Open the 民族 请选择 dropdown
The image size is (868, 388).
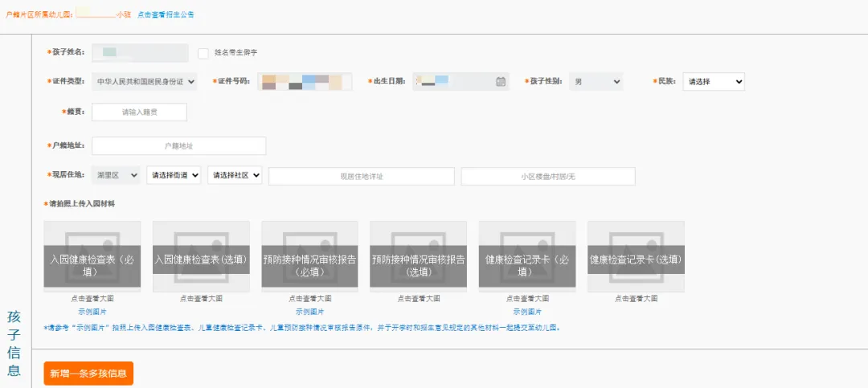(x=714, y=81)
